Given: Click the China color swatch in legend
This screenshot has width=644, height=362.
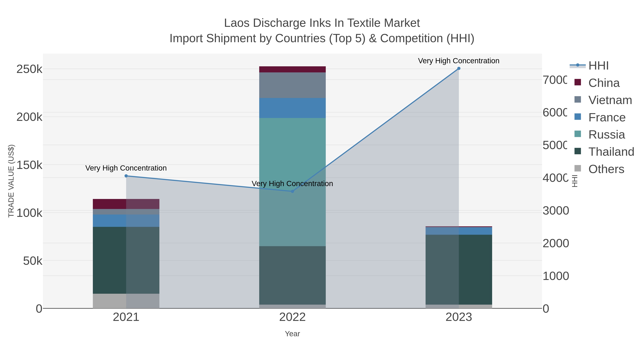Looking at the screenshot, I should [578, 82].
